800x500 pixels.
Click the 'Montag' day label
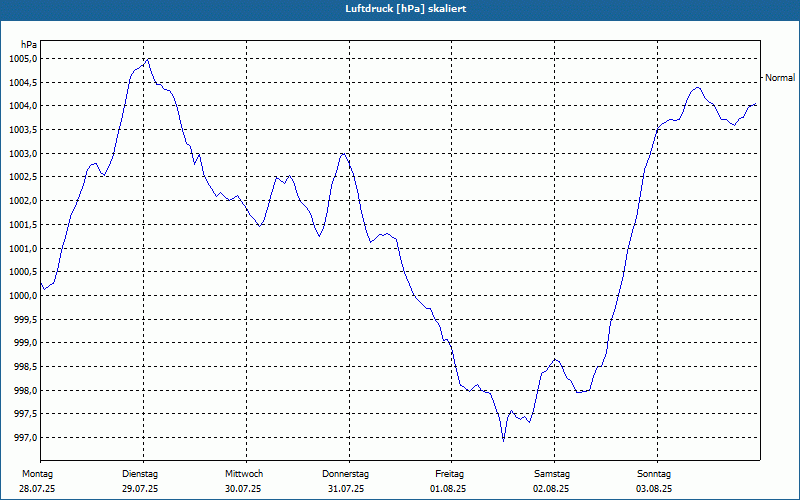(37, 474)
